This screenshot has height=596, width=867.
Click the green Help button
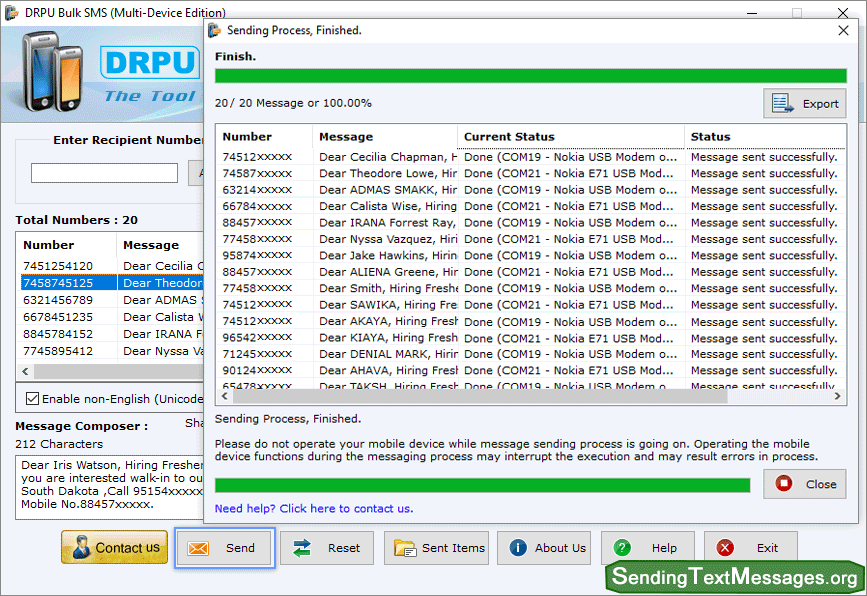(646, 548)
